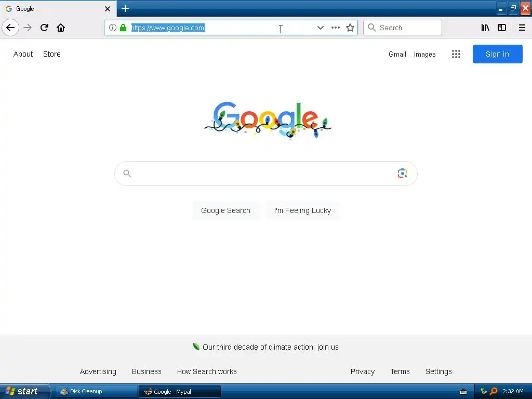Open the Terms footer link
This screenshot has height=399, width=532.
click(x=400, y=371)
